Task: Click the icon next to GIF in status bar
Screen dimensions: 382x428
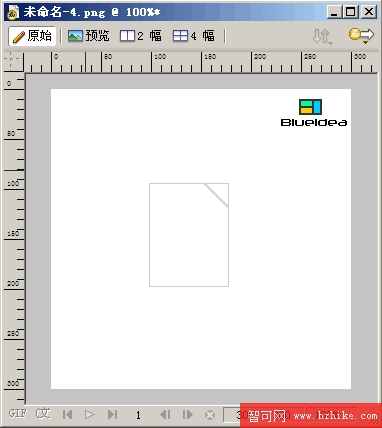Action: pos(43,414)
